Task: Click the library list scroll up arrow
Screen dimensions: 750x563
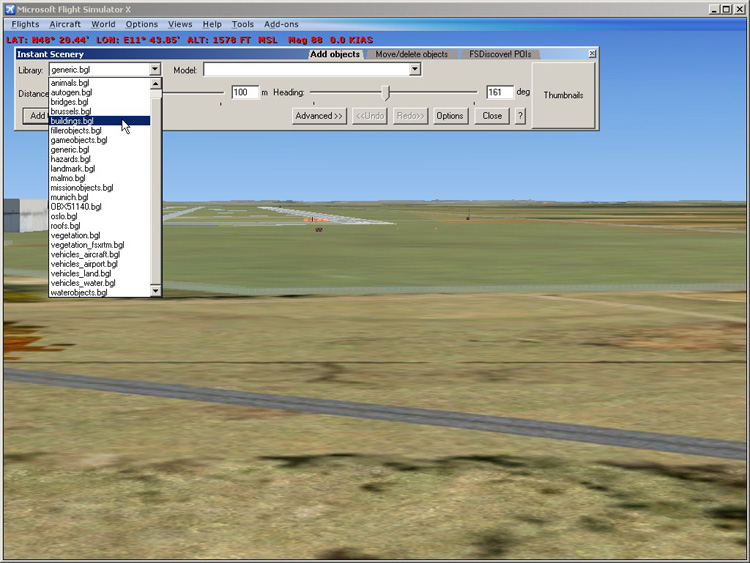Action: [x=155, y=84]
